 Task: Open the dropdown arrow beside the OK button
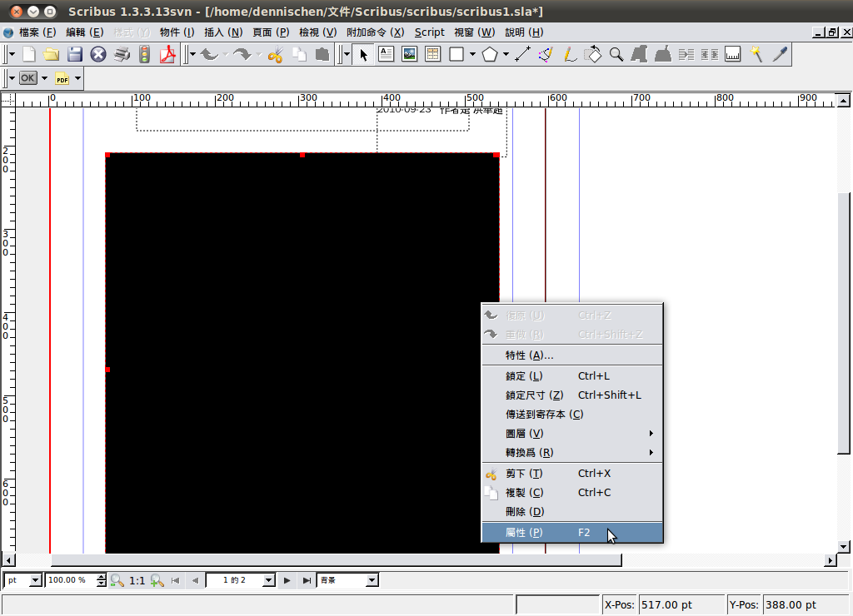click(x=45, y=77)
